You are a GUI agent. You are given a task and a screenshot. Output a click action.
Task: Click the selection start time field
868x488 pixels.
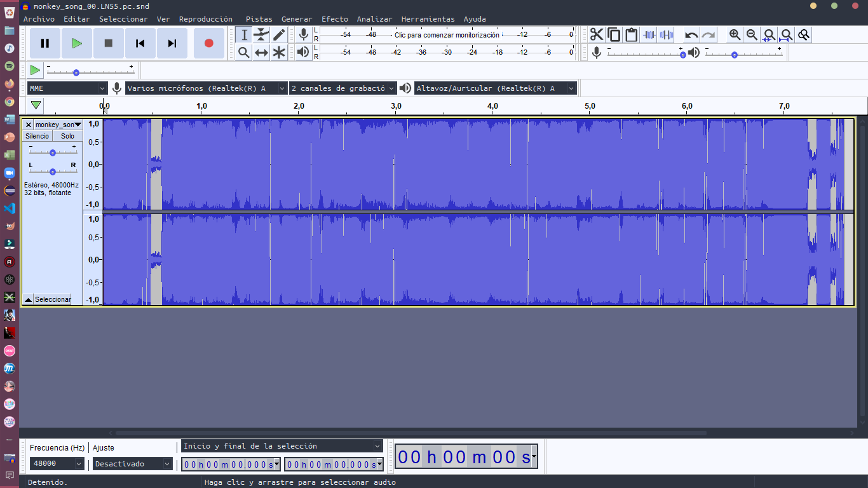pyautogui.click(x=231, y=464)
